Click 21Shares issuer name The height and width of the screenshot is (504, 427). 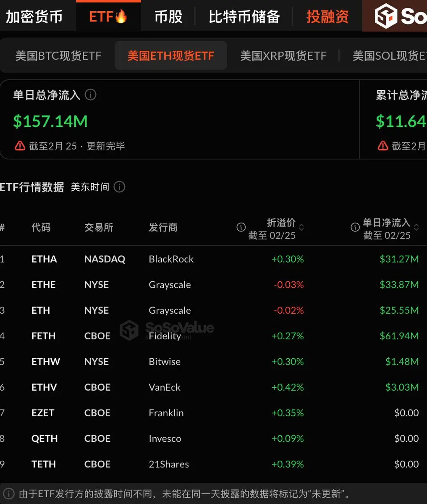coord(169,464)
